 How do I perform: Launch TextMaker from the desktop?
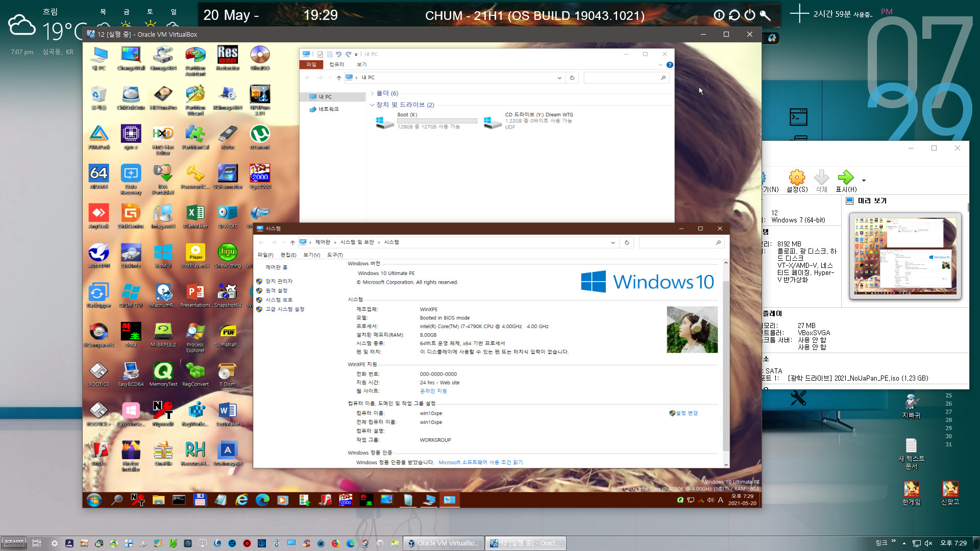click(x=228, y=414)
